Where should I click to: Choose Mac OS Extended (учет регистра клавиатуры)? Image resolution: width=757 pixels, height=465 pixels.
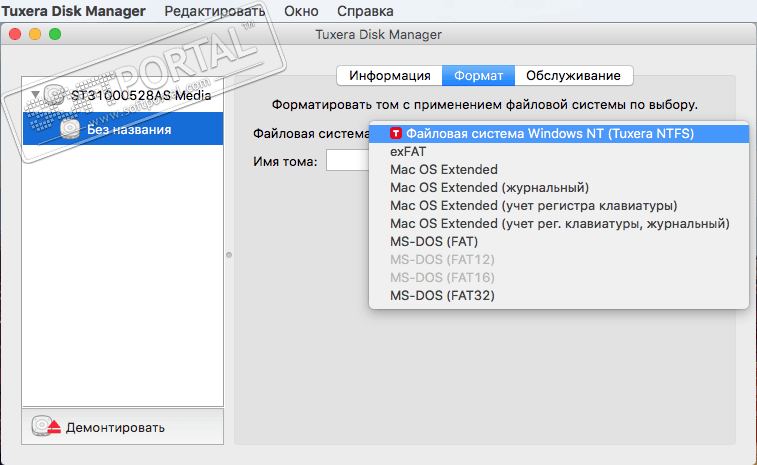(x=559, y=205)
